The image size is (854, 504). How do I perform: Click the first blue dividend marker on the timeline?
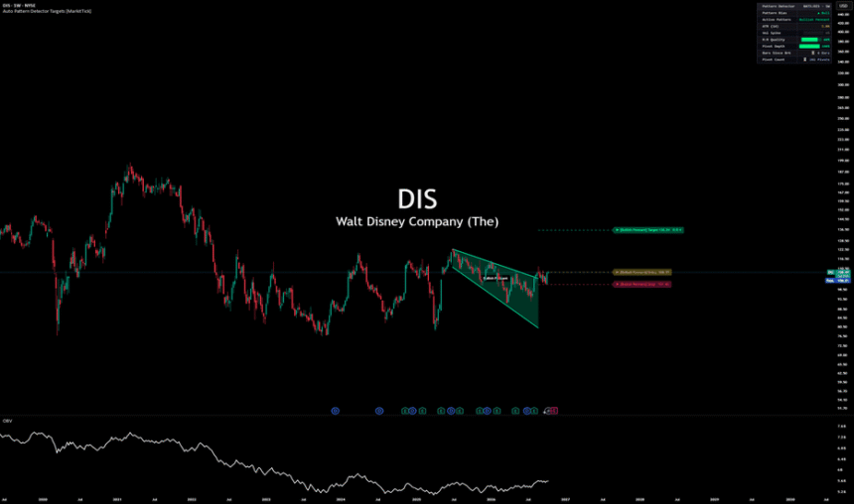335,411
